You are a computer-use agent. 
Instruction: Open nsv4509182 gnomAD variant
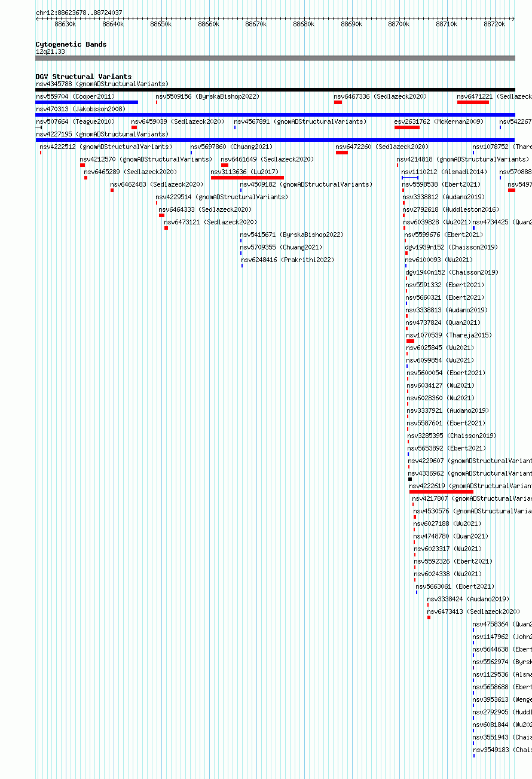point(306,184)
